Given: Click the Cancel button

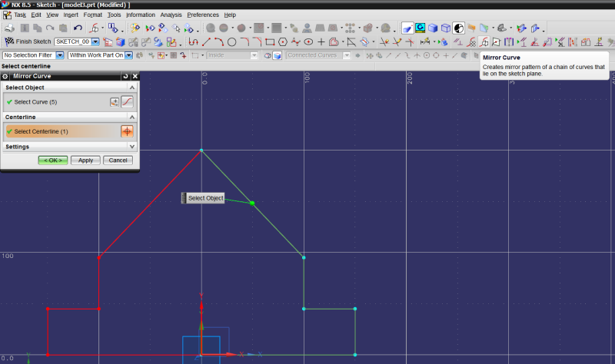Looking at the screenshot, I should (x=118, y=160).
